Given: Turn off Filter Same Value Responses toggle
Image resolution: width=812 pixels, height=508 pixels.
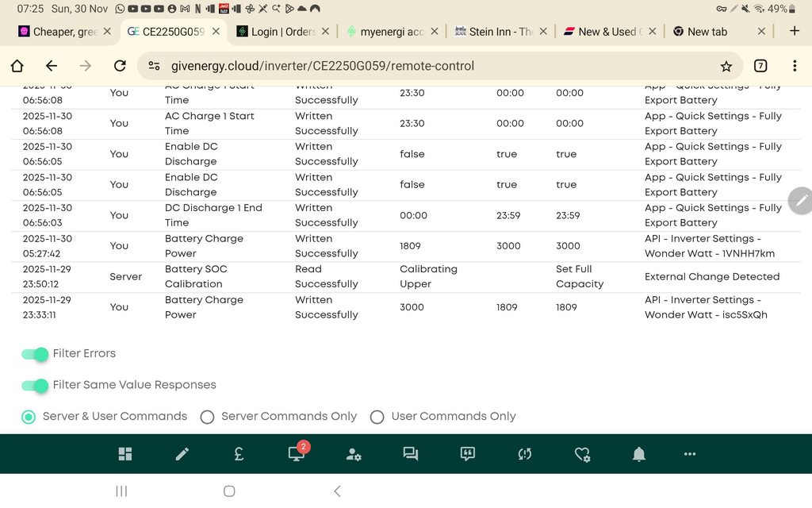Looking at the screenshot, I should 35,385.
